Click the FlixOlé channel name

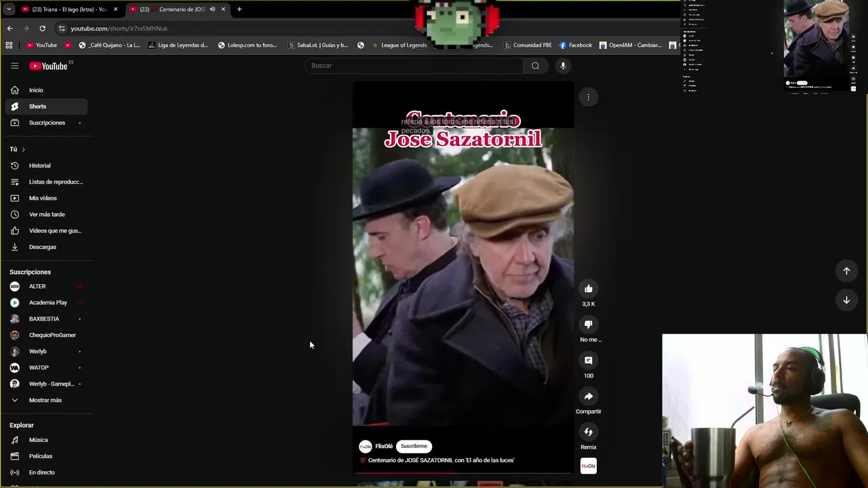tap(384, 446)
